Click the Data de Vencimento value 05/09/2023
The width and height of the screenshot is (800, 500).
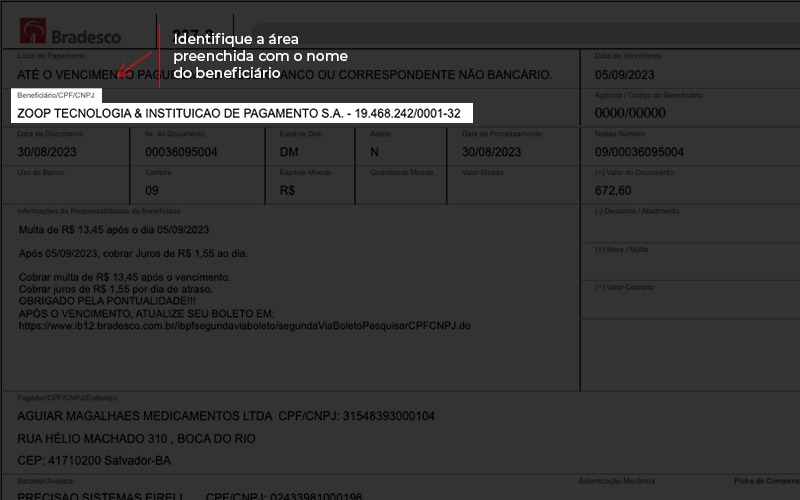coord(624,75)
